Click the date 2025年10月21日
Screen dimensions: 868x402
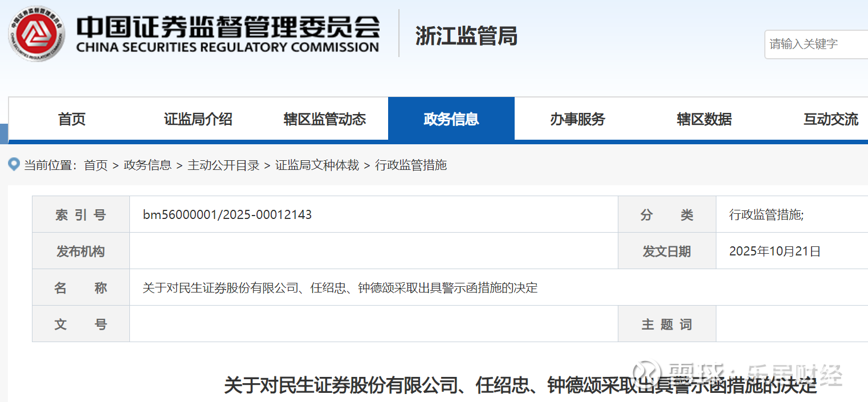pos(775,251)
